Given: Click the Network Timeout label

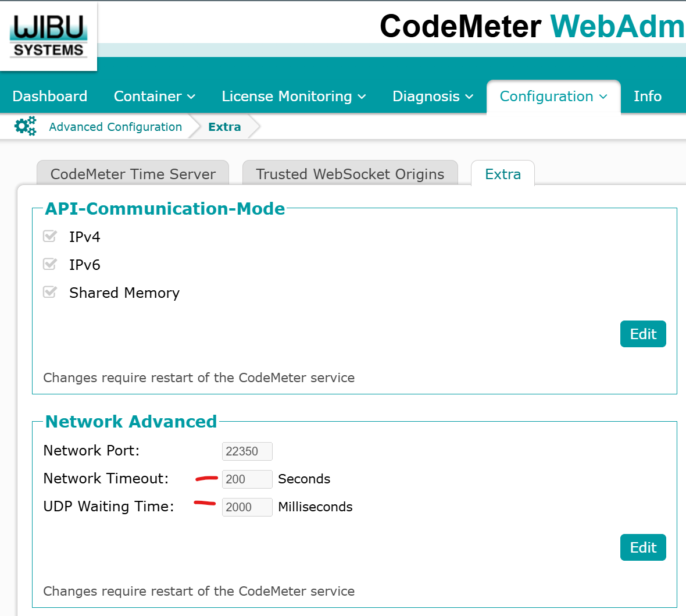Looking at the screenshot, I should (106, 479).
